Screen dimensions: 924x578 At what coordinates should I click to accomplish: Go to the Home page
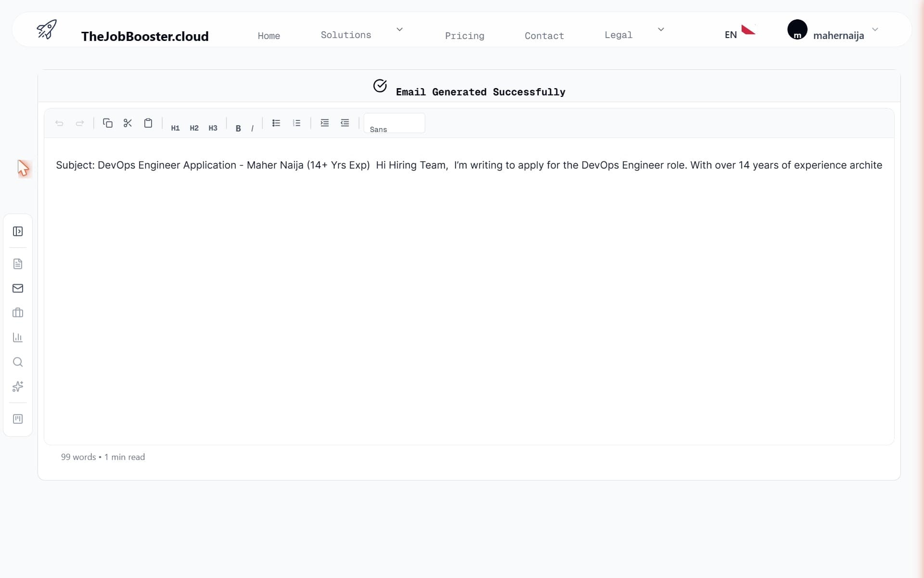click(x=269, y=36)
